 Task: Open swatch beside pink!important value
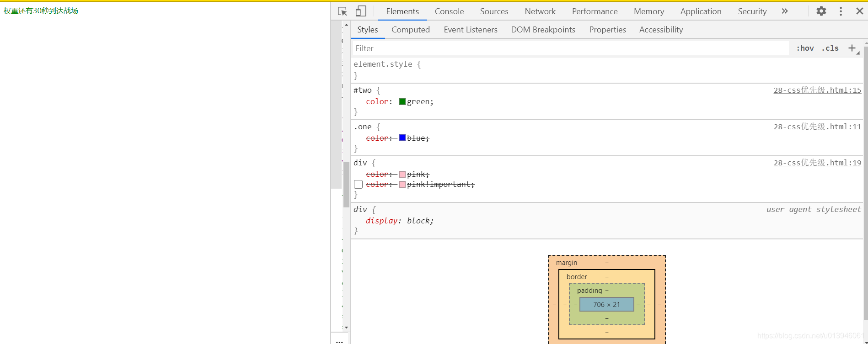point(402,185)
